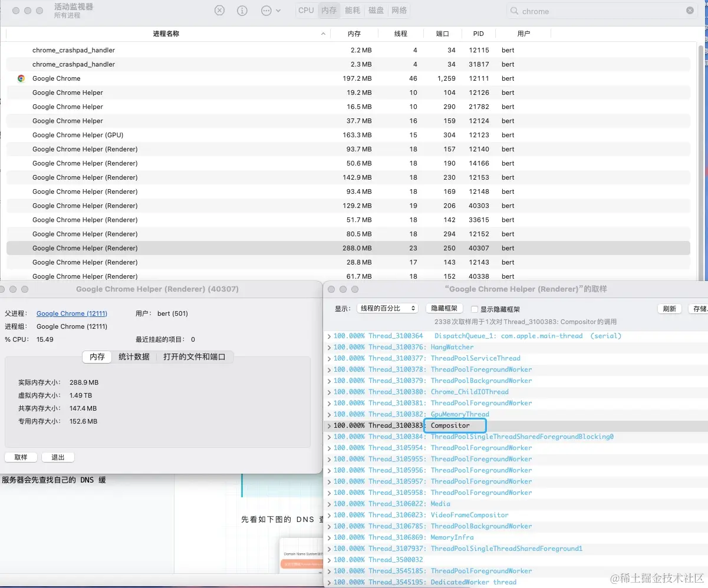Select 统计数据 tab in process info window
Image resolution: width=708 pixels, height=588 pixels.
tap(134, 356)
